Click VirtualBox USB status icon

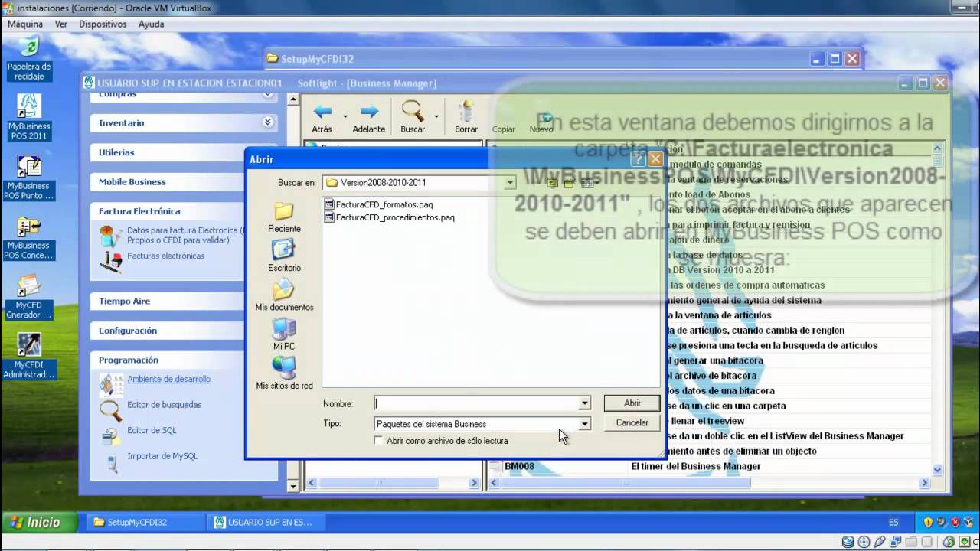[879, 542]
